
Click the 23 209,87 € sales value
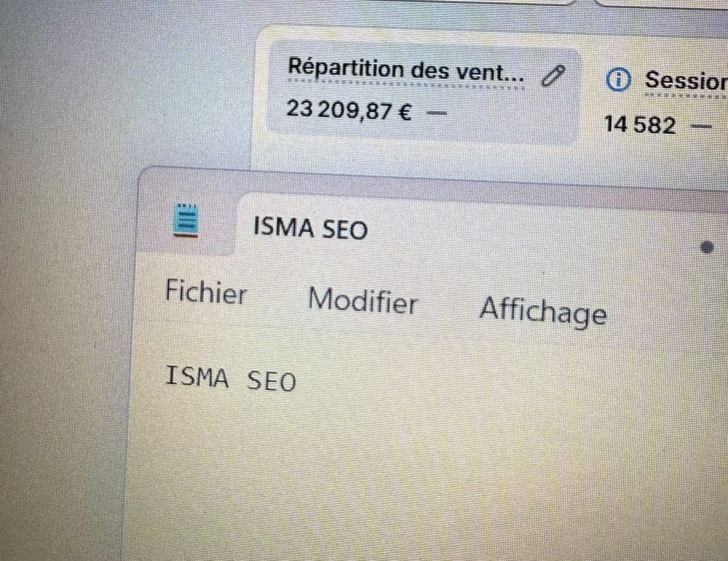349,111
